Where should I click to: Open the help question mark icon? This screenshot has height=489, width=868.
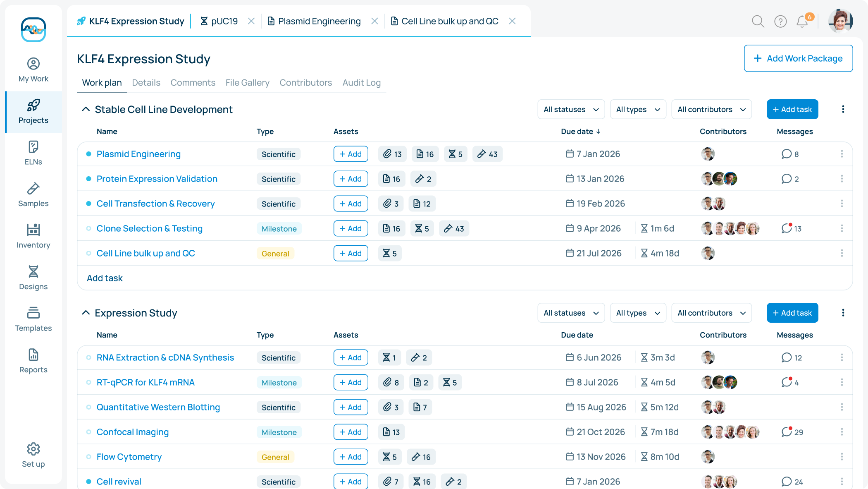coord(780,21)
